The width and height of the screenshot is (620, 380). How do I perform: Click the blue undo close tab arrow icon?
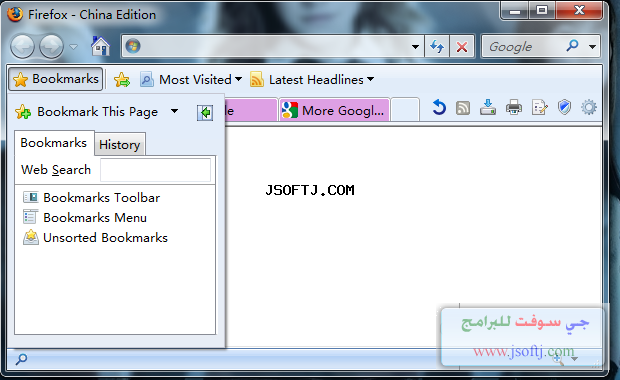point(439,108)
